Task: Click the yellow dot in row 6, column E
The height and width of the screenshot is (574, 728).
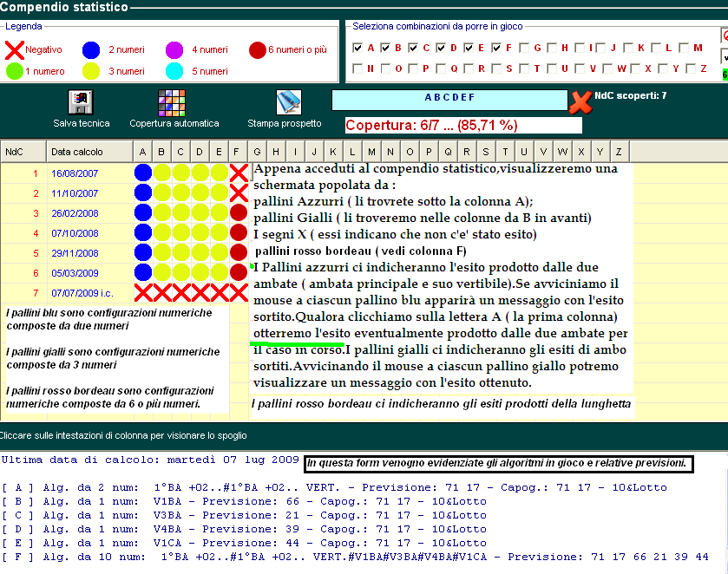Action: pos(220,272)
